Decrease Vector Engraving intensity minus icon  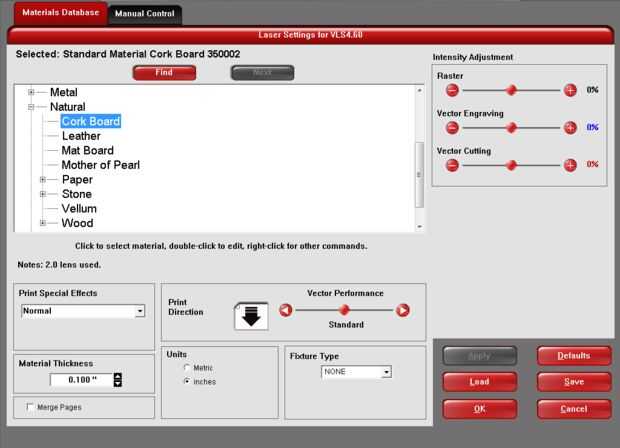click(452, 128)
